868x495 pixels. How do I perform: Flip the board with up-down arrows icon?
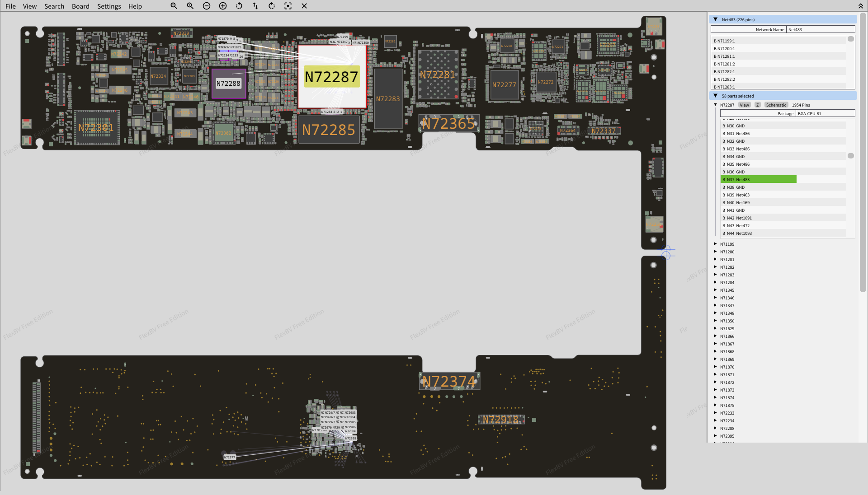(255, 6)
